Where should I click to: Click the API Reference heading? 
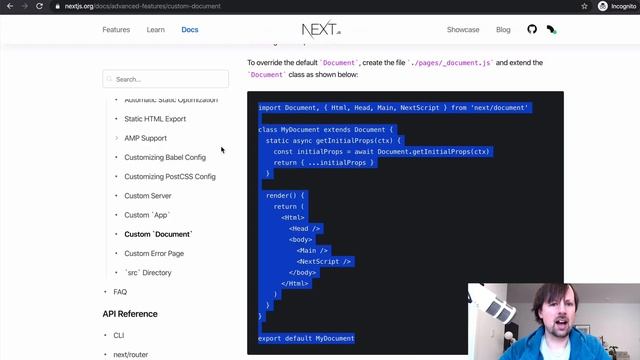[x=130, y=314]
